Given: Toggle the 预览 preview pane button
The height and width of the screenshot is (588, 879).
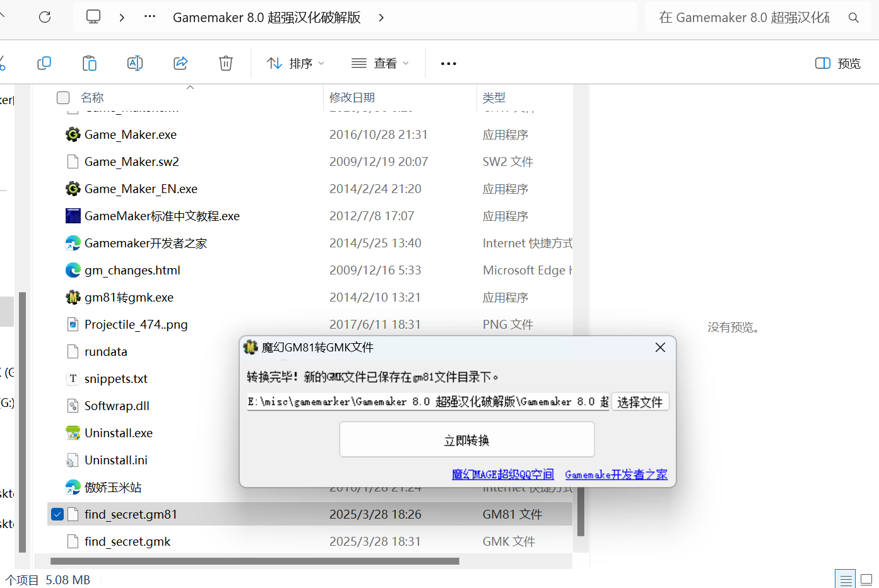Looking at the screenshot, I should (838, 63).
